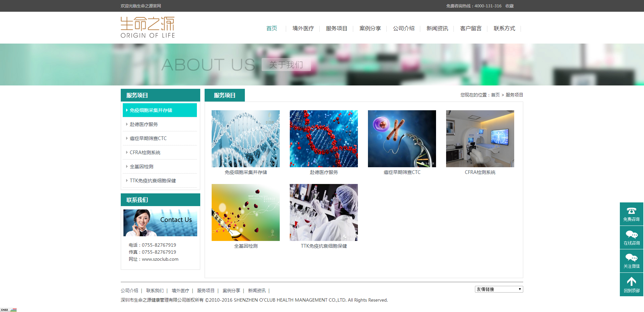Click TTK免疫抗衰细胞保健 caption under thumbnail
The height and width of the screenshot is (312, 644).
[324, 246]
